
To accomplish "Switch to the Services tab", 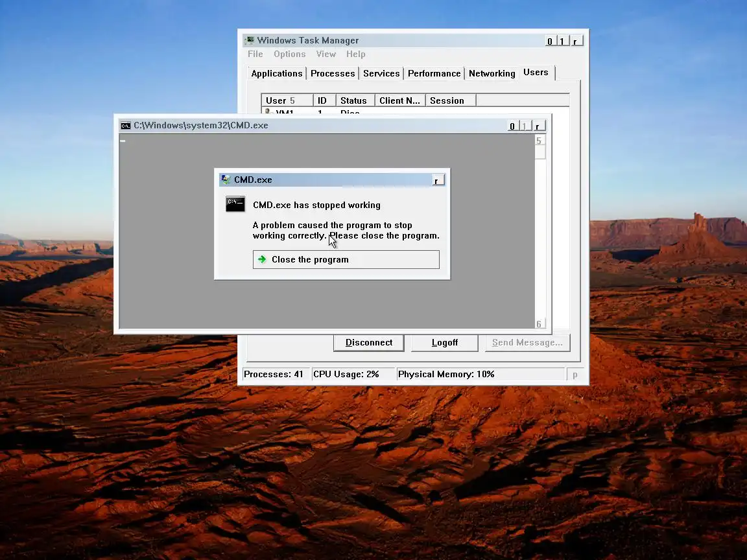I will (x=381, y=73).
